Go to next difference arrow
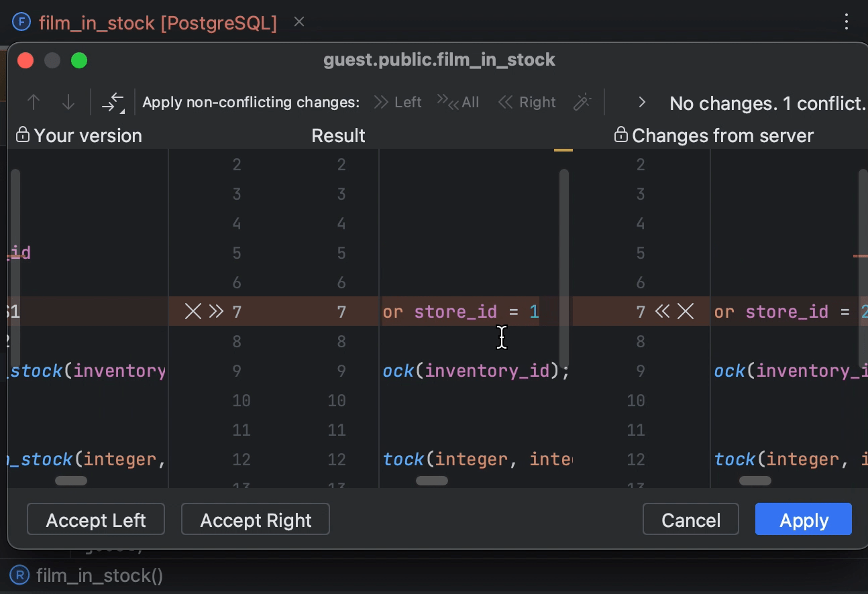Screen dimensions: 868x594 tap(68, 103)
